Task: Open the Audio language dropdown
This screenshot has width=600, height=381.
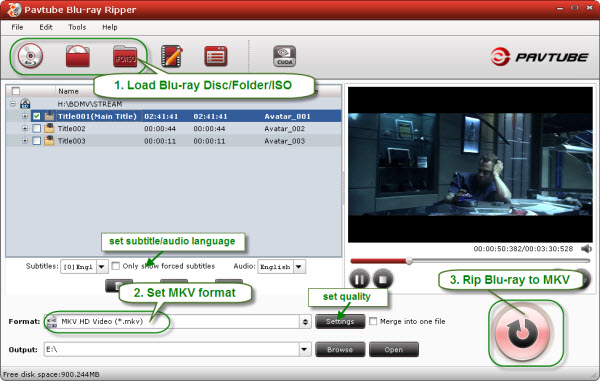Action: coord(299,267)
